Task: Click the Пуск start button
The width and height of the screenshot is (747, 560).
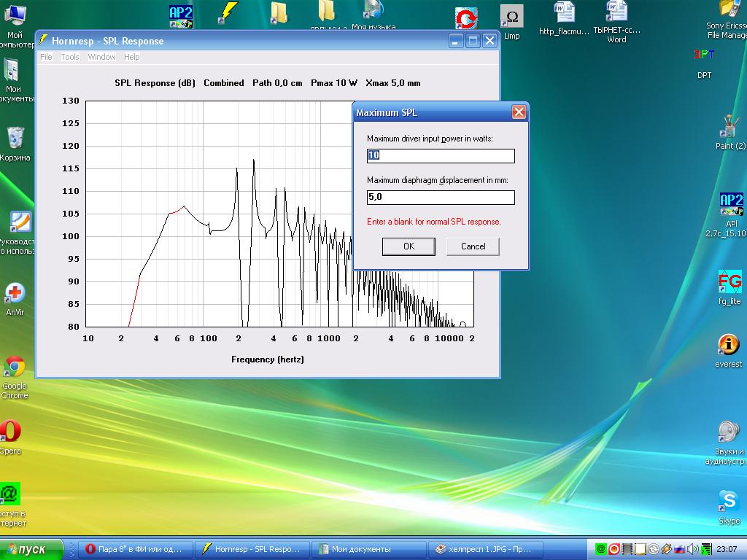Action: [x=31, y=549]
